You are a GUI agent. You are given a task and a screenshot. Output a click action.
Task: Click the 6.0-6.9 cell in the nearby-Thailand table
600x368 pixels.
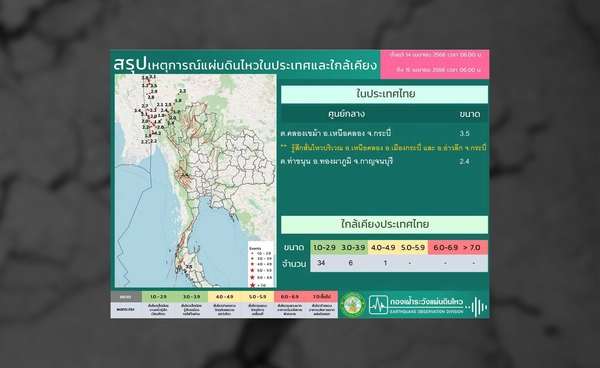click(445, 248)
